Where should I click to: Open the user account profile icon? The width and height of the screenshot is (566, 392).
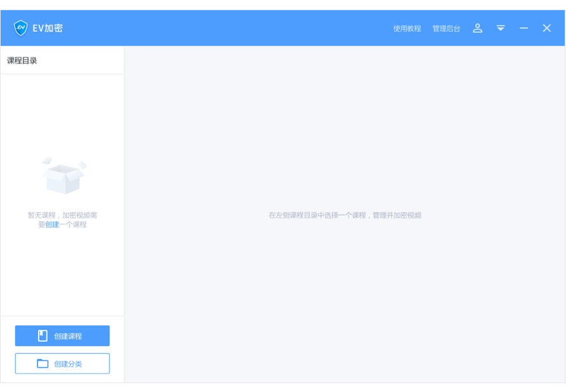[x=478, y=28]
